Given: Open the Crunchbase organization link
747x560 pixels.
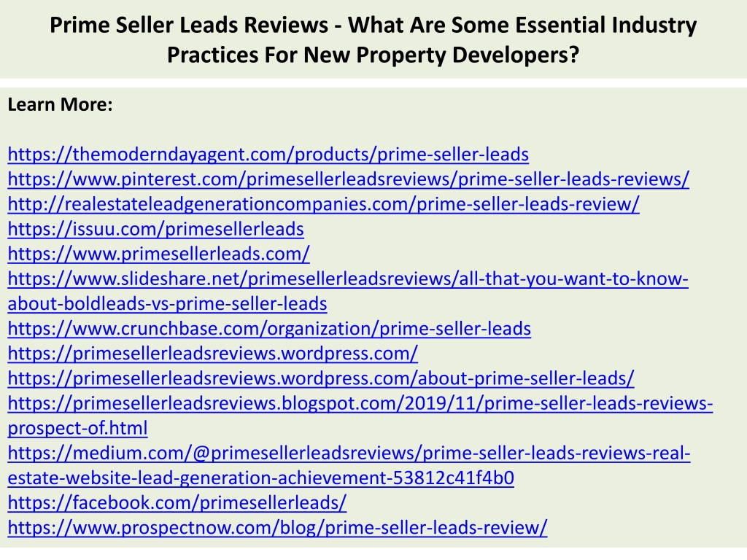Looking at the screenshot, I should pyautogui.click(x=269, y=329).
